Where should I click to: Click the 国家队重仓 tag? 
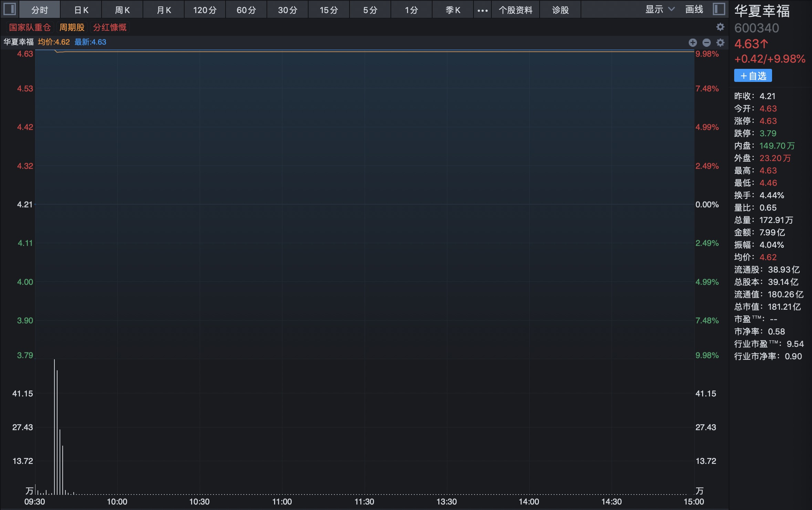pyautogui.click(x=30, y=27)
